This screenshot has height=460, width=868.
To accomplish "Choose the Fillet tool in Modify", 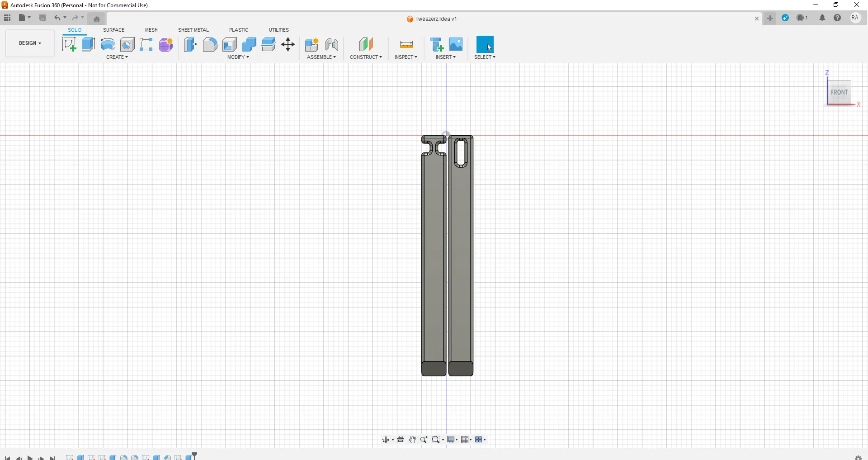I will pos(210,44).
